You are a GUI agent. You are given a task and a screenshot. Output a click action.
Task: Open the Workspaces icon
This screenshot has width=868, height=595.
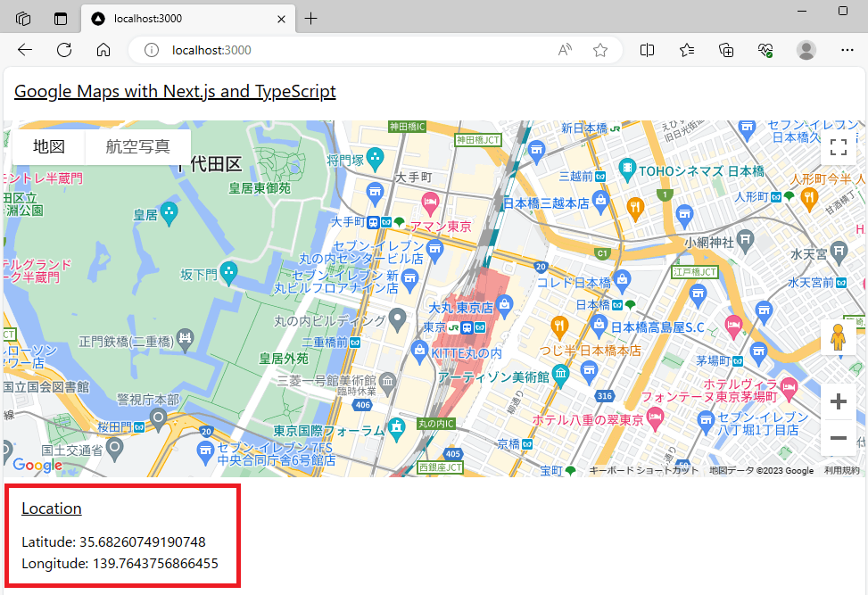click(22, 19)
